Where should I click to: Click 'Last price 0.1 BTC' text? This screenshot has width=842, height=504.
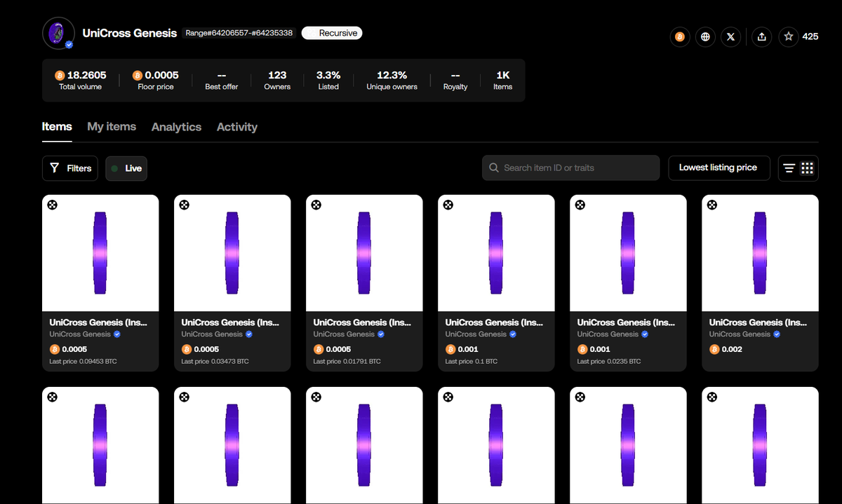tap(472, 362)
